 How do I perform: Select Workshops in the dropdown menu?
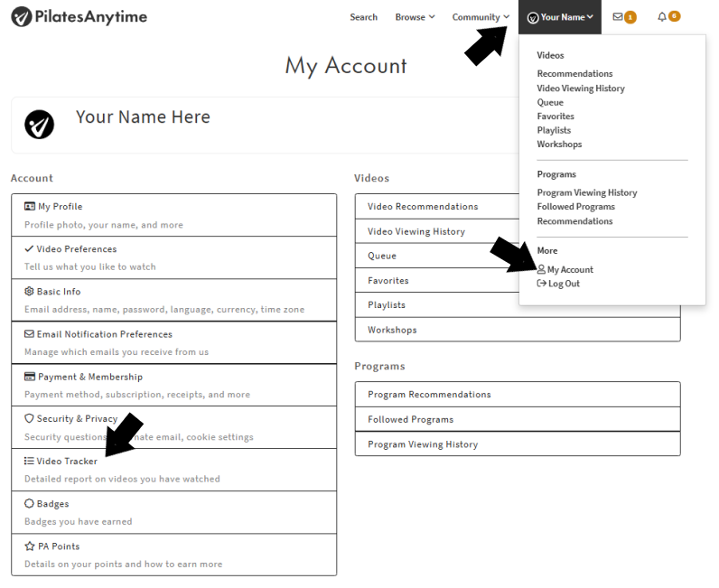(559, 144)
